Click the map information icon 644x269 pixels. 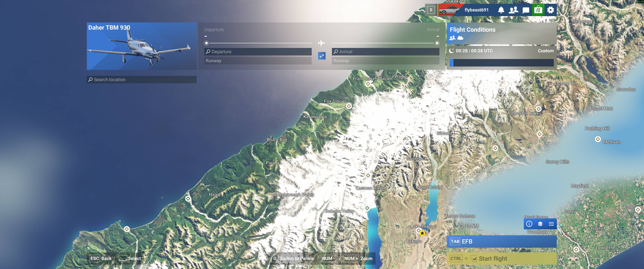[529, 224]
